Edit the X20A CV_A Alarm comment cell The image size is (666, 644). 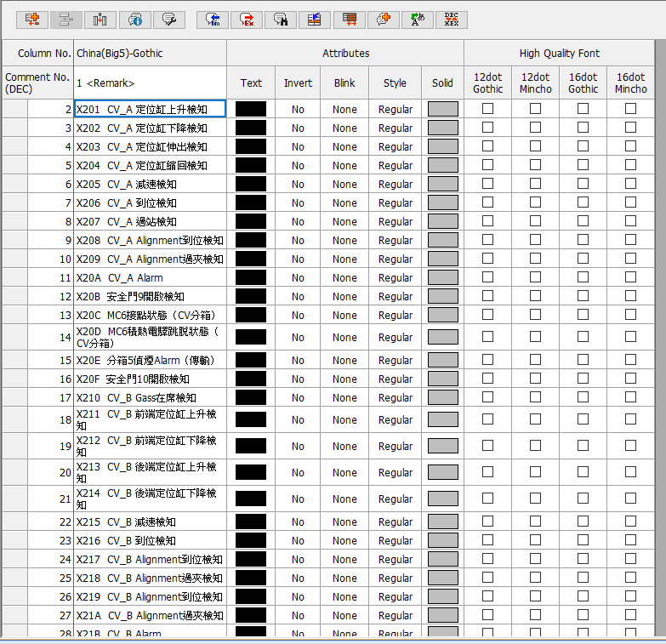[x=150, y=277]
